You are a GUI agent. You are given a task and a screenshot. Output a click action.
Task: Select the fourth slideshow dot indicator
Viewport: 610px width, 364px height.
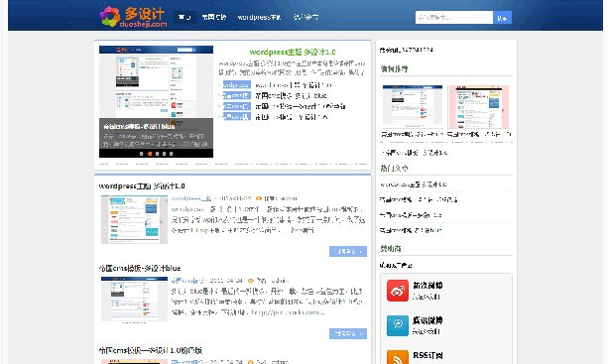(x=165, y=154)
